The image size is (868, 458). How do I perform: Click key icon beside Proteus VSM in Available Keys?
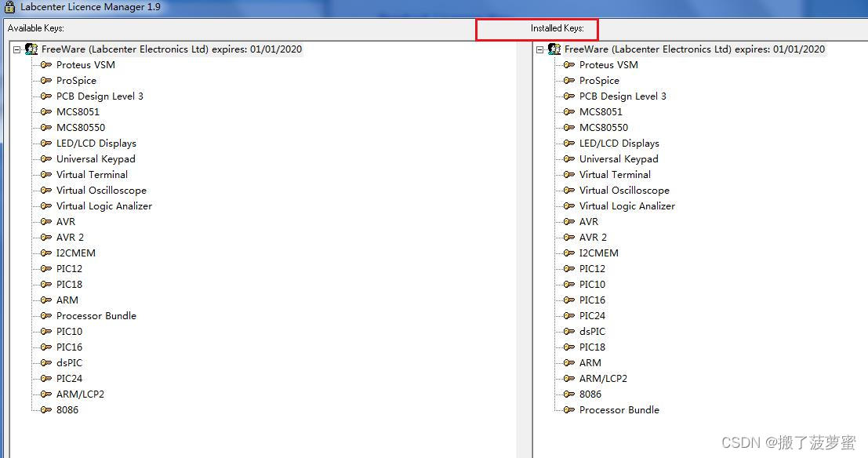click(x=46, y=65)
